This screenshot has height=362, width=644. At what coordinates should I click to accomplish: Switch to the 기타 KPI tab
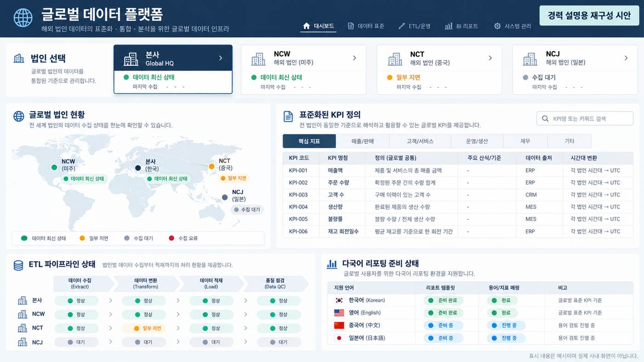pos(569,141)
